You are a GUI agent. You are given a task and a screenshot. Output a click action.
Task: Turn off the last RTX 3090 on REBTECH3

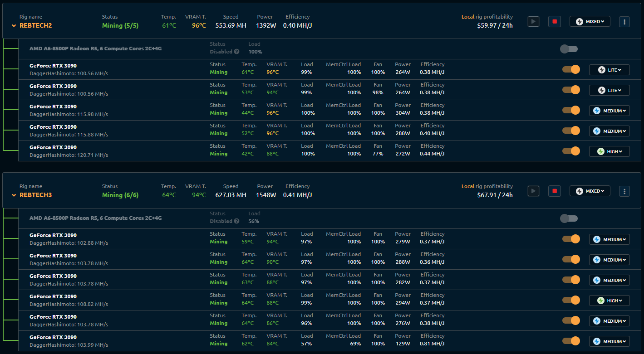[x=570, y=341]
